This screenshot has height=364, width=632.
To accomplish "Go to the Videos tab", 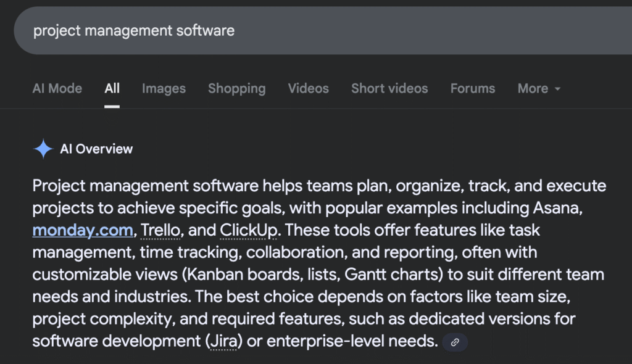I will 309,88.
